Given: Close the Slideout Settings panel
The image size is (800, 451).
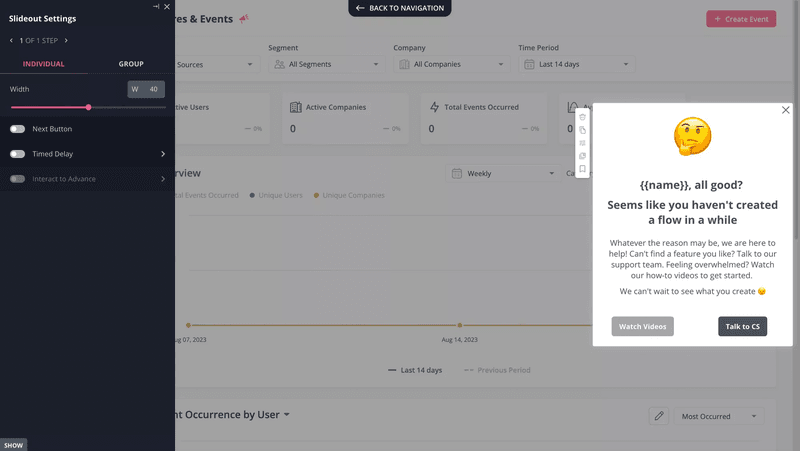Looking at the screenshot, I should 167,7.
